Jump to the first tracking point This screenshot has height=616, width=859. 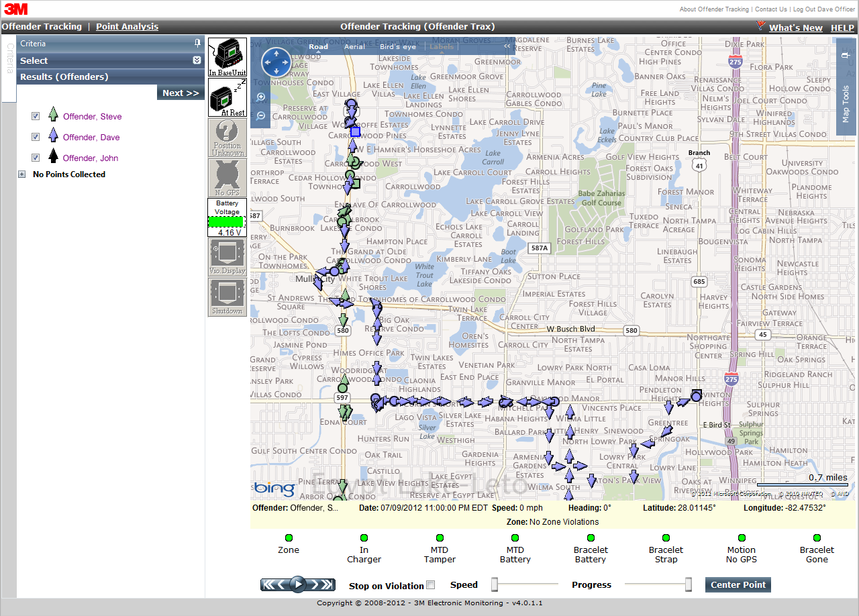click(x=268, y=584)
